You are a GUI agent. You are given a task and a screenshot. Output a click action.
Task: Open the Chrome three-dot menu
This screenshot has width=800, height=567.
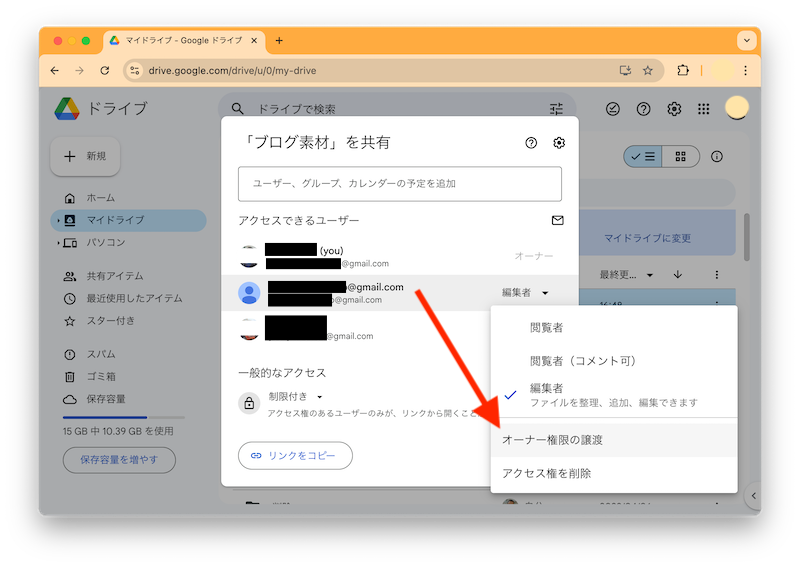745,70
